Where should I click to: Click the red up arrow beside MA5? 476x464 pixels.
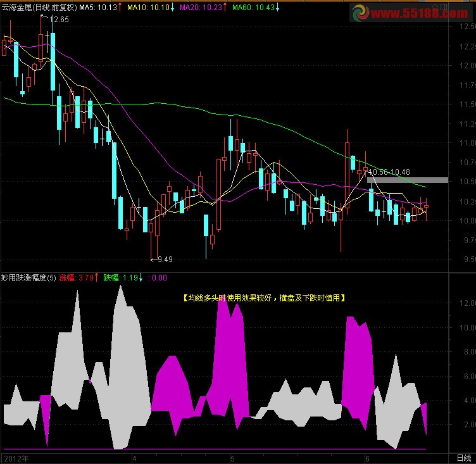point(120,8)
